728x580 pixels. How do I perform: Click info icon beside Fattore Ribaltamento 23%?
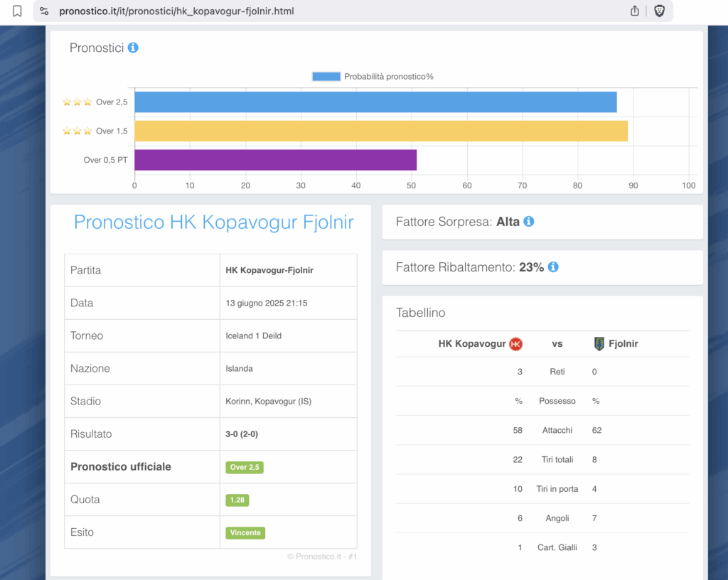point(553,267)
